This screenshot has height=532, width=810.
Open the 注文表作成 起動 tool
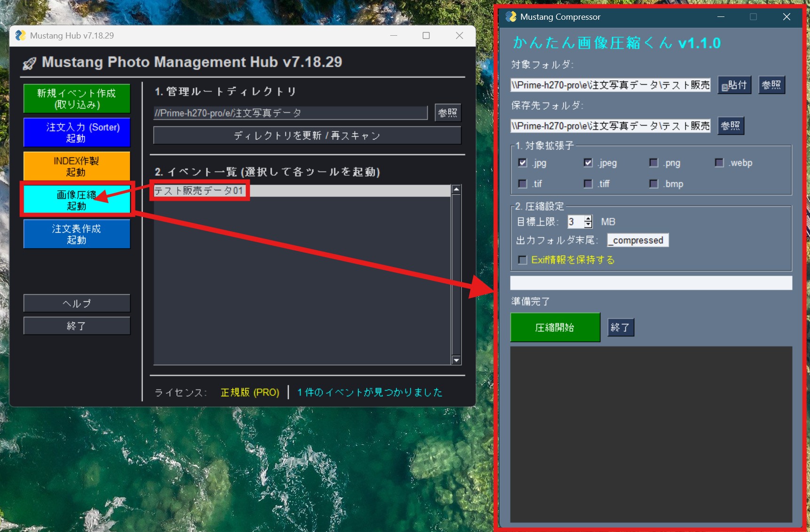[x=77, y=234]
